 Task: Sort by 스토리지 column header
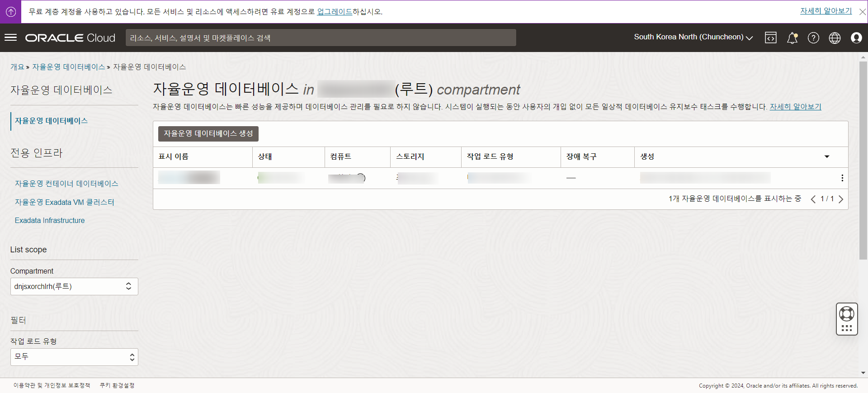point(410,156)
